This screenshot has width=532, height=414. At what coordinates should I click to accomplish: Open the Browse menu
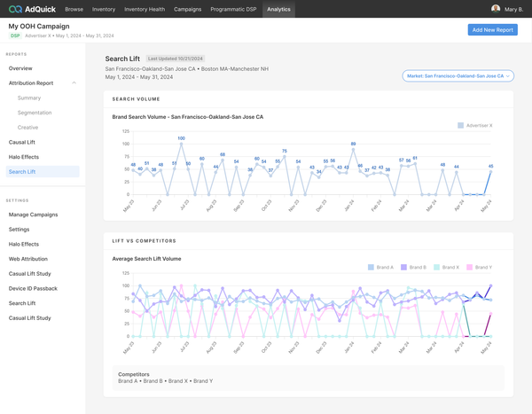tap(74, 9)
